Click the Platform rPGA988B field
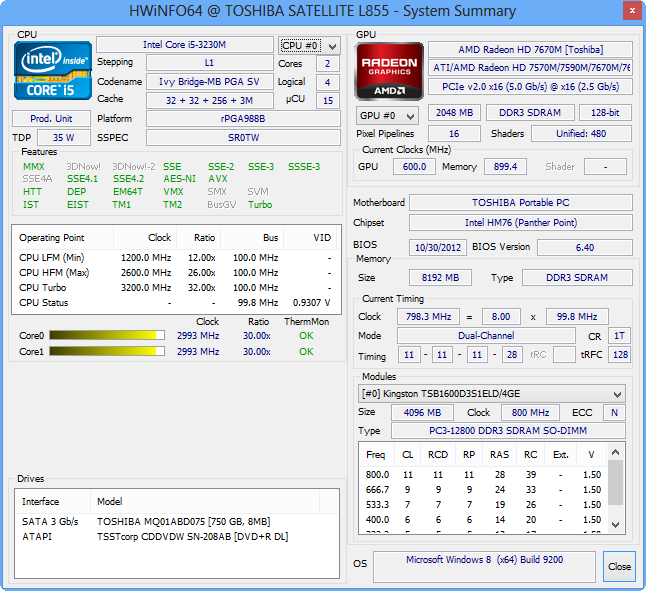Viewport: 646px width, 591px height. coord(243,119)
